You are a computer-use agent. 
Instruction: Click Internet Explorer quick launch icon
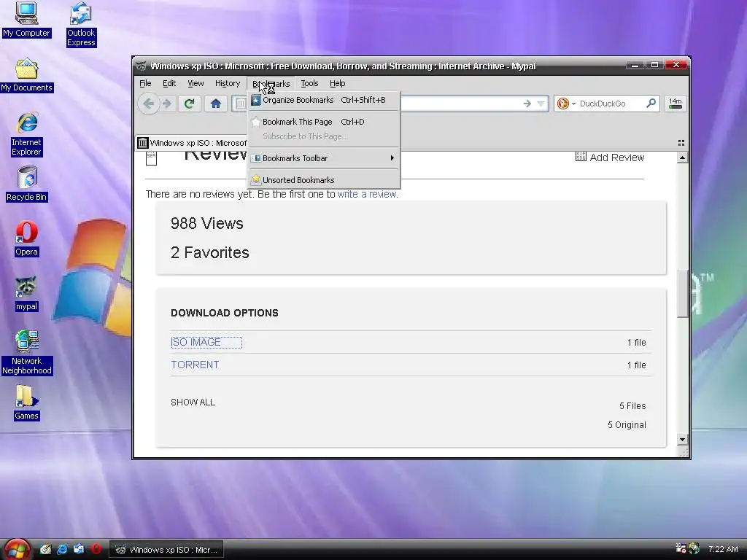click(62, 549)
